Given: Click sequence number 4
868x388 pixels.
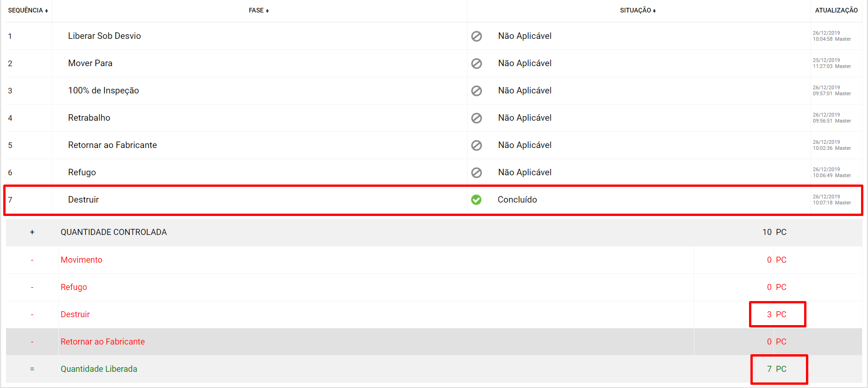Looking at the screenshot, I should [10, 118].
